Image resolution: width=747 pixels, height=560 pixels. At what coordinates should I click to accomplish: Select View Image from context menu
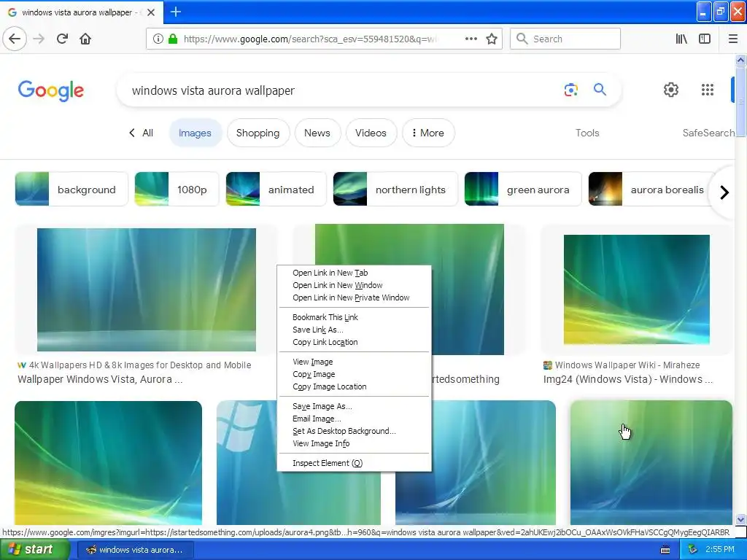354,362
